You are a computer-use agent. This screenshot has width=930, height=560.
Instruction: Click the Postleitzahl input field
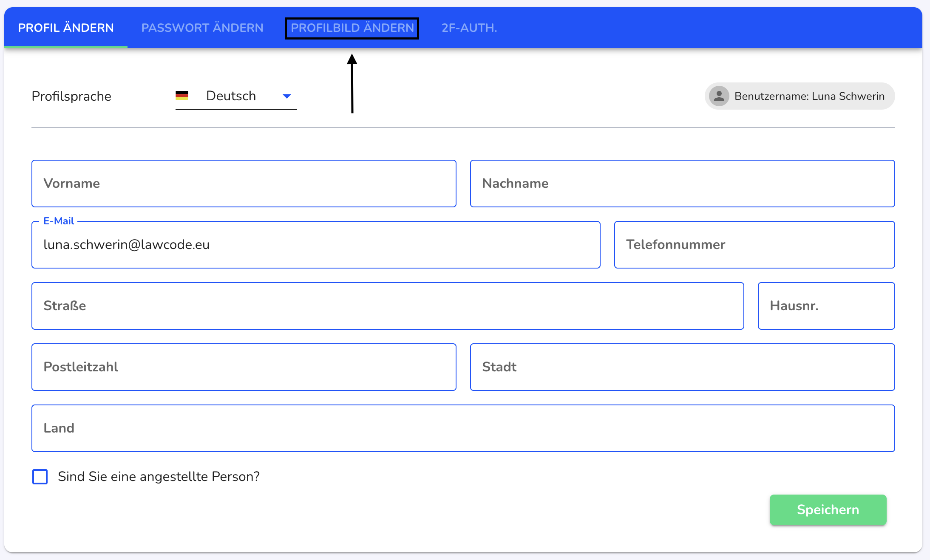click(244, 367)
